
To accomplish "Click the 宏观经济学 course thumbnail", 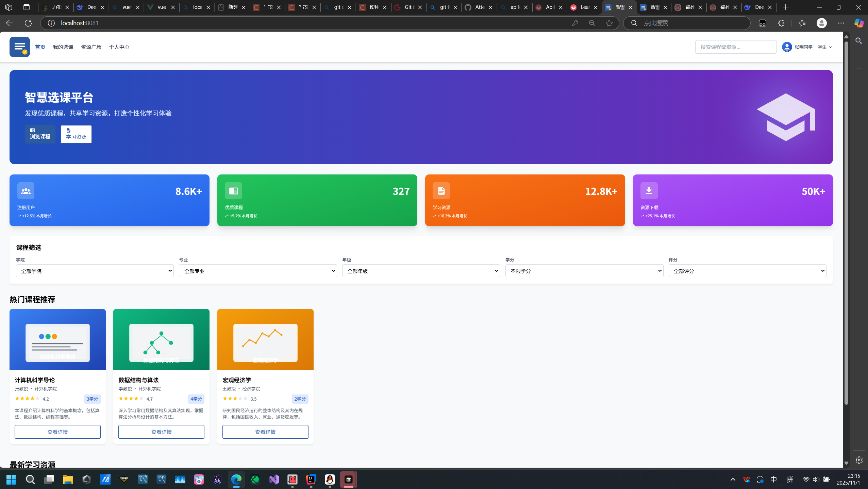I will [x=265, y=339].
